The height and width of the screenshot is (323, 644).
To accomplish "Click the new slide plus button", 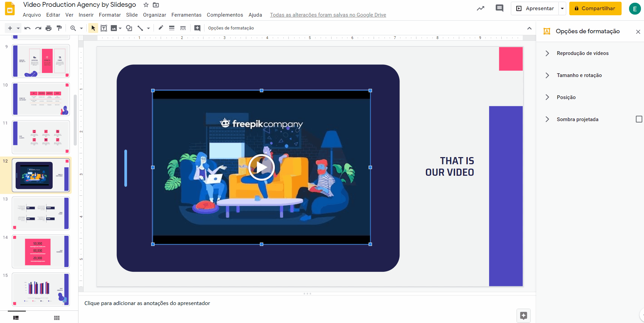I will tap(10, 28).
